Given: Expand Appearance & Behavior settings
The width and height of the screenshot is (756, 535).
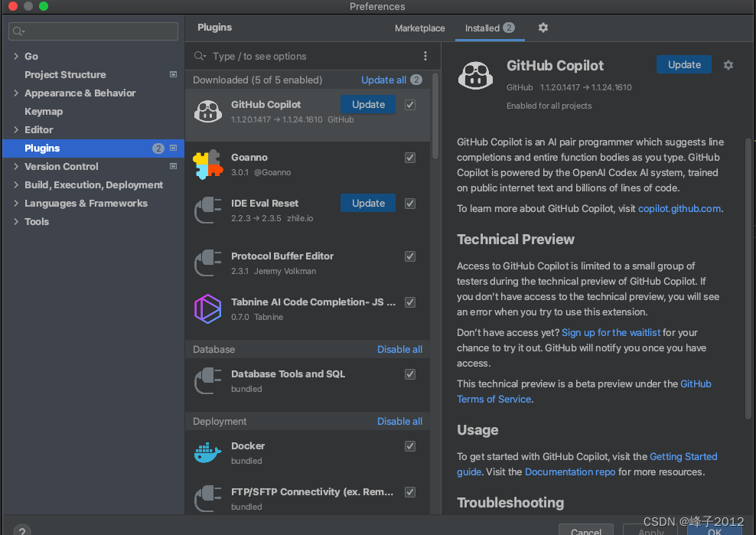Looking at the screenshot, I should point(16,93).
